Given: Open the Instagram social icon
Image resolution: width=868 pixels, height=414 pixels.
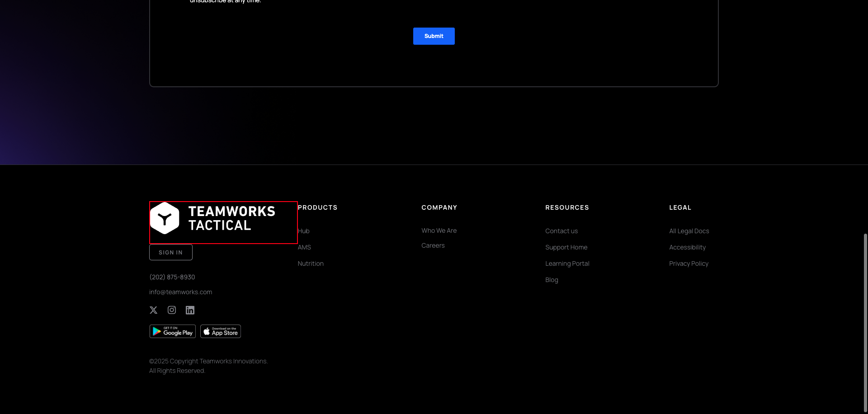Looking at the screenshot, I should pos(172,310).
